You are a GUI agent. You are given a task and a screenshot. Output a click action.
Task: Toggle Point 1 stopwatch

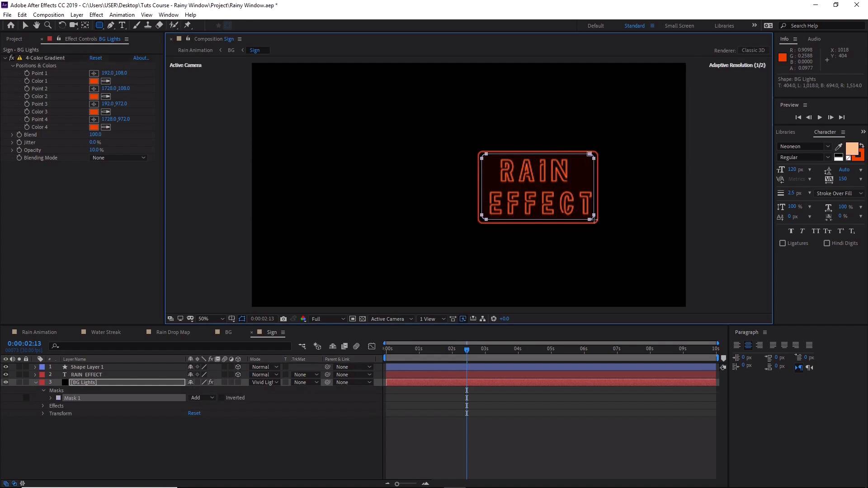pyautogui.click(x=27, y=73)
